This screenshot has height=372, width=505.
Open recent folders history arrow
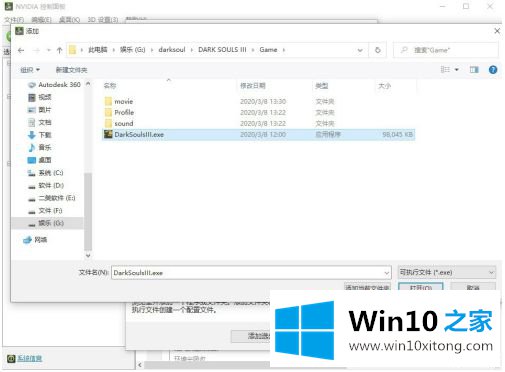pyautogui.click(x=49, y=50)
